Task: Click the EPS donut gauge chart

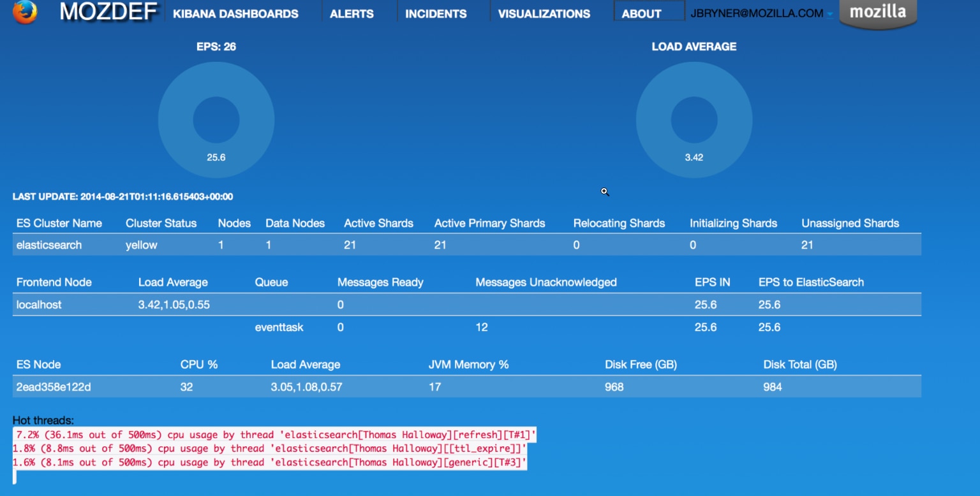Action: (216, 120)
